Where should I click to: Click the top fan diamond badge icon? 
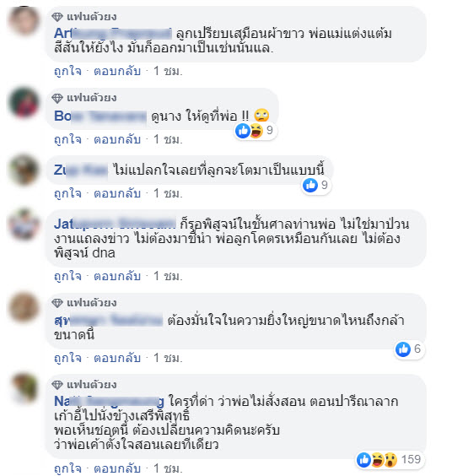57,17
